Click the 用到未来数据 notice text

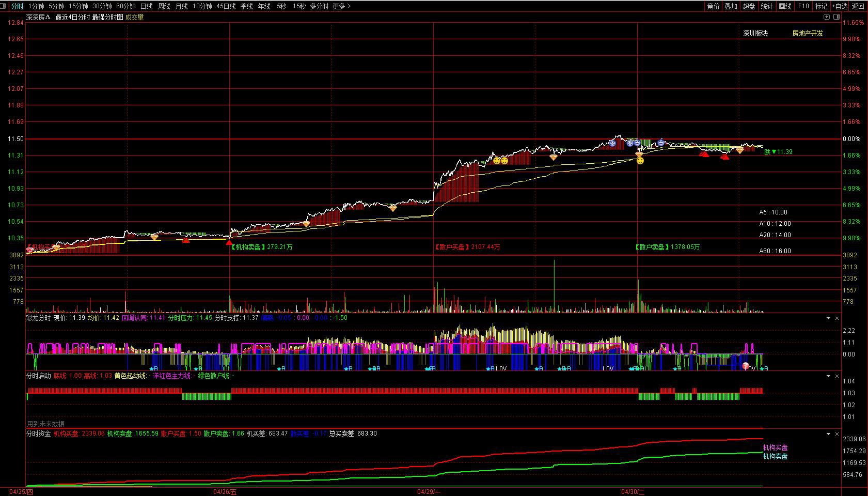pyautogui.click(x=46, y=424)
